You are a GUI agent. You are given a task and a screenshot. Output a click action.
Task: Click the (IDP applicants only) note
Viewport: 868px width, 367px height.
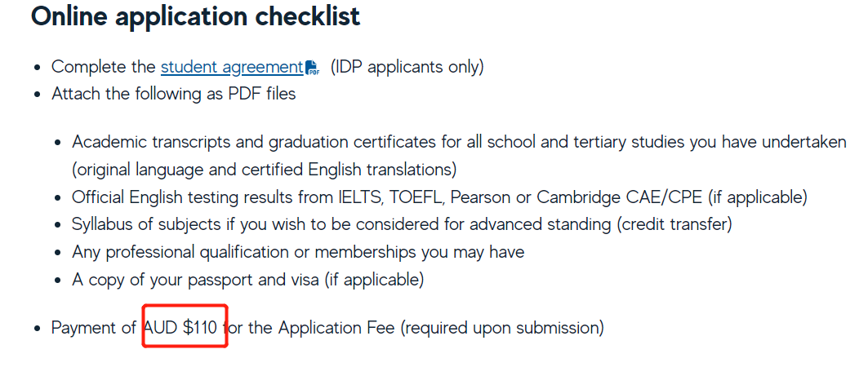coord(407,68)
